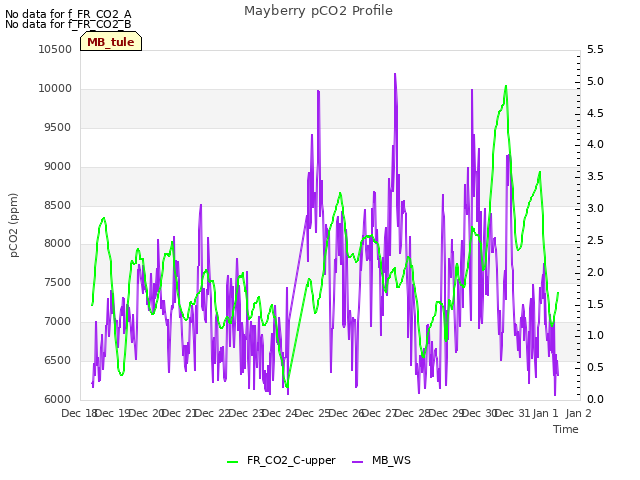The image size is (640, 480).
Task: Click the Dec 25 date label
Action: (x=313, y=413)
